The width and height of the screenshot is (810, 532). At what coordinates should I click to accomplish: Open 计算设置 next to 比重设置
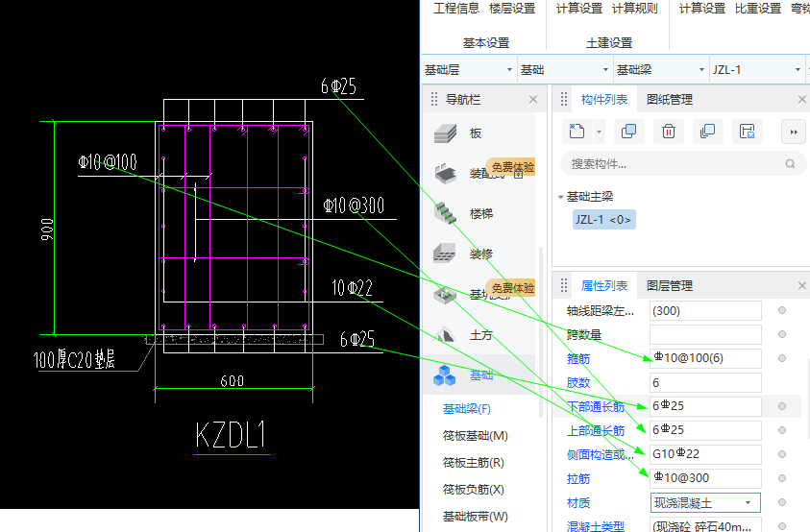tap(702, 9)
